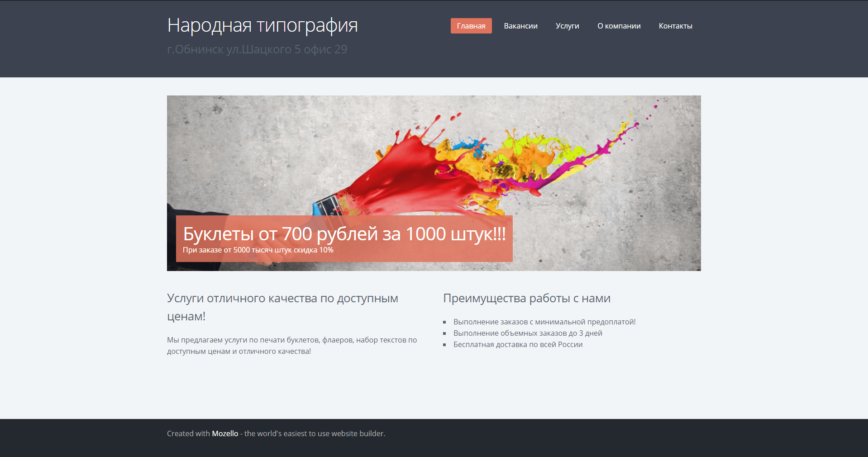This screenshot has width=868, height=457.
Task: Select the link about объемных заказов до 3 дней
Action: [527, 333]
